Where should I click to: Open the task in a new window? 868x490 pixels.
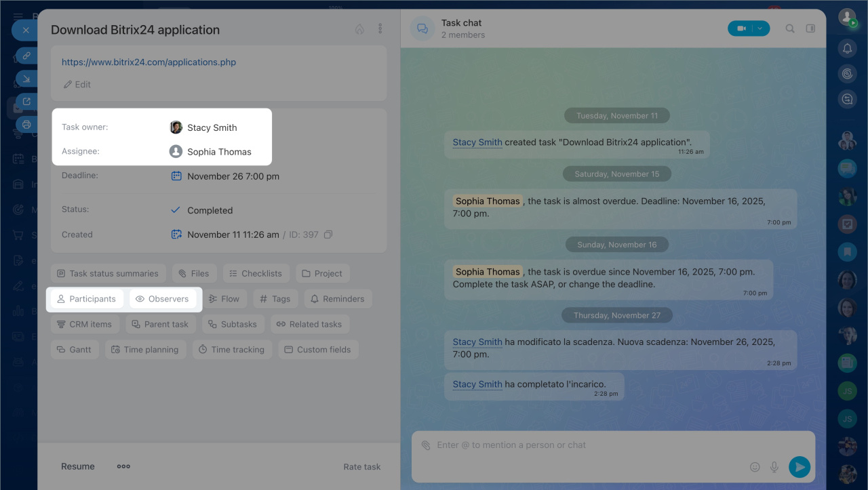26,102
